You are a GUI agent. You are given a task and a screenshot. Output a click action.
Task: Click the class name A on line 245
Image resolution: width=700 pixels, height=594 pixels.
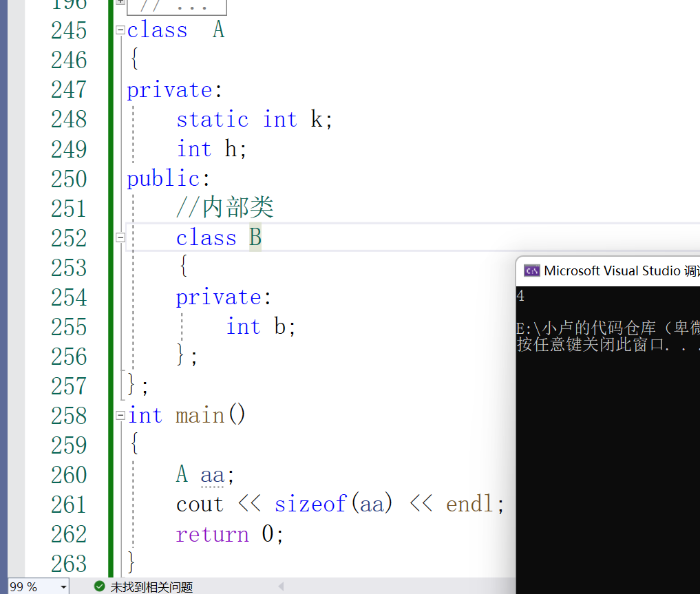[218, 30]
